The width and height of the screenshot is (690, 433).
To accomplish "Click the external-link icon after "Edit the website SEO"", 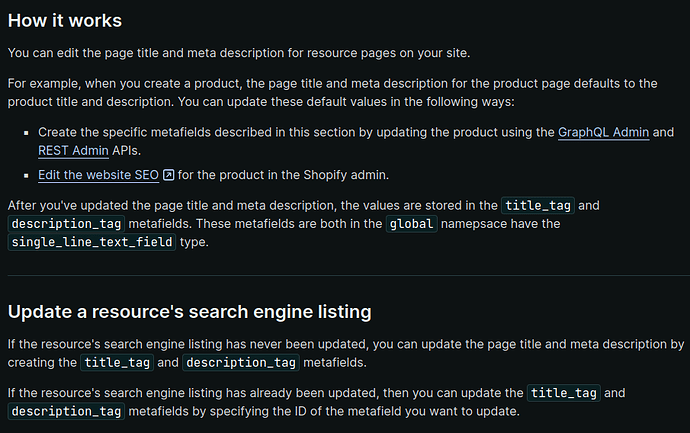I will pos(168,175).
